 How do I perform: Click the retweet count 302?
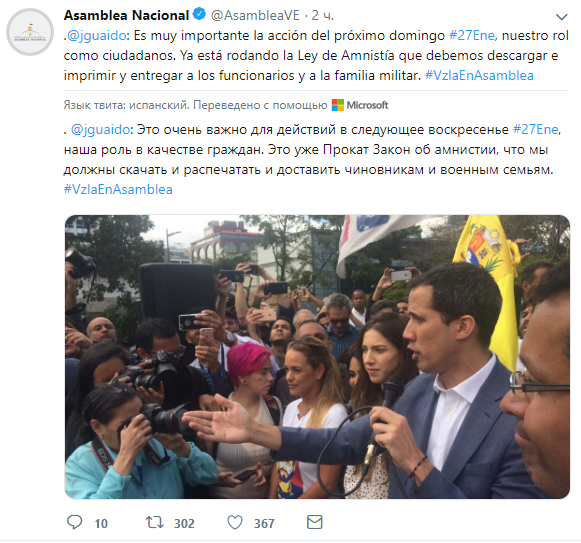pos(184,523)
